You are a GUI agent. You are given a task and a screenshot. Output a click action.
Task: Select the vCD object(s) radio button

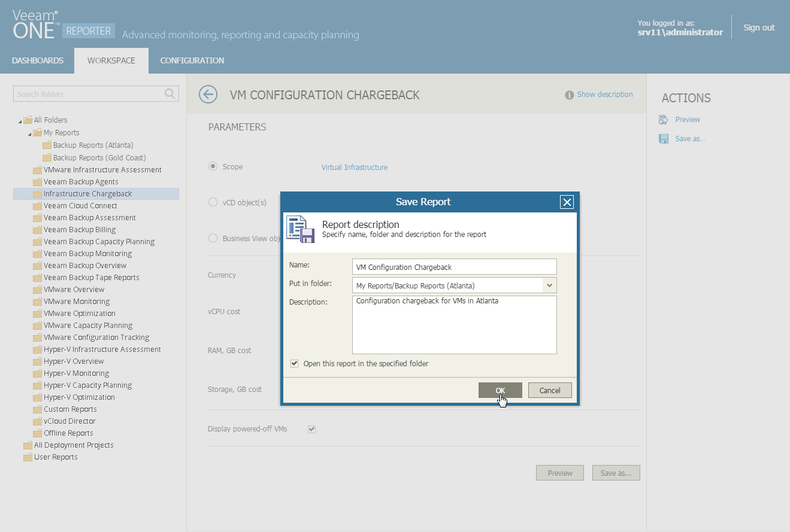[213, 202]
